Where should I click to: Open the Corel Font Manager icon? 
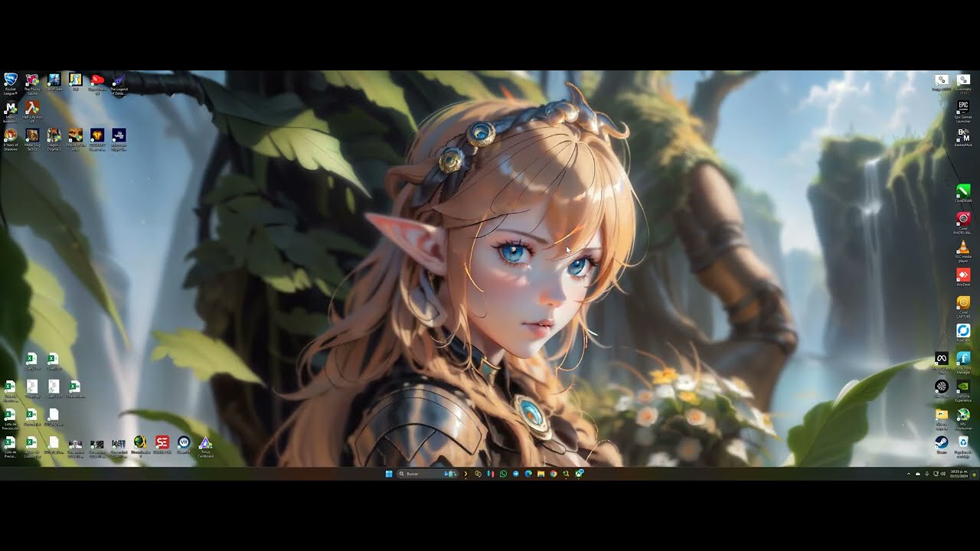click(963, 361)
